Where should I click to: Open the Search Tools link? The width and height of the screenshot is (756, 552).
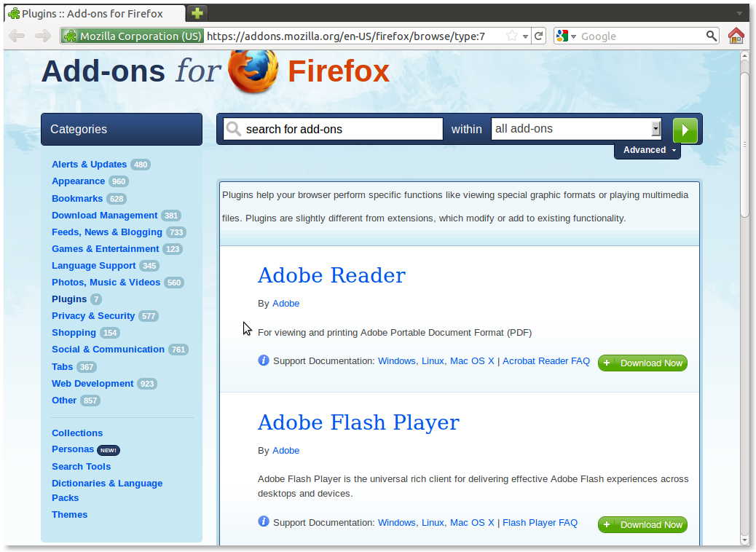click(x=81, y=467)
